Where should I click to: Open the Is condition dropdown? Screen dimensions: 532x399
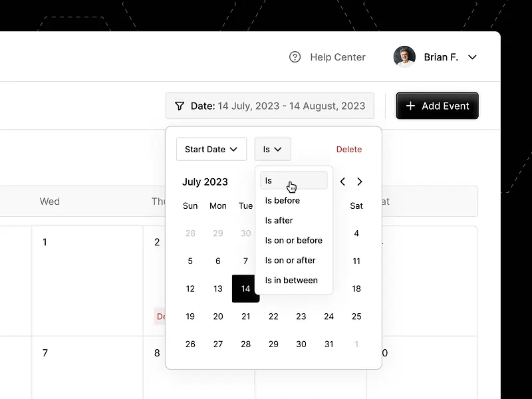(273, 149)
